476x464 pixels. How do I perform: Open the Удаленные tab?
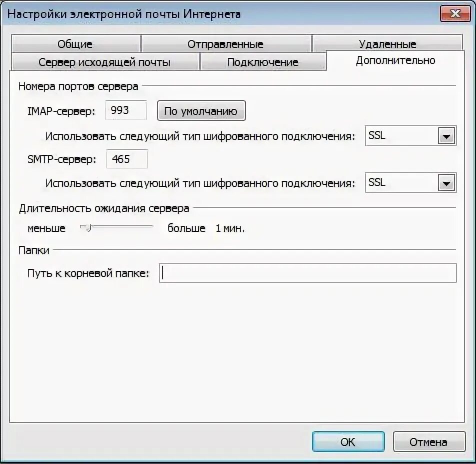(x=387, y=43)
